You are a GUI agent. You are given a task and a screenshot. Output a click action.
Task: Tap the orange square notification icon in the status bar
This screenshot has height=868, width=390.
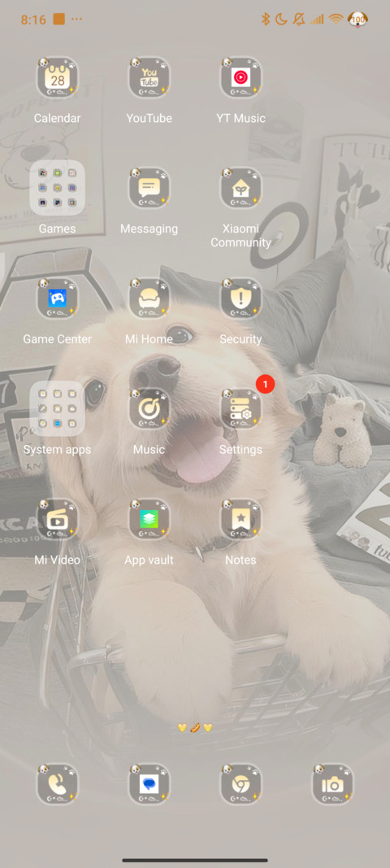tap(58, 20)
